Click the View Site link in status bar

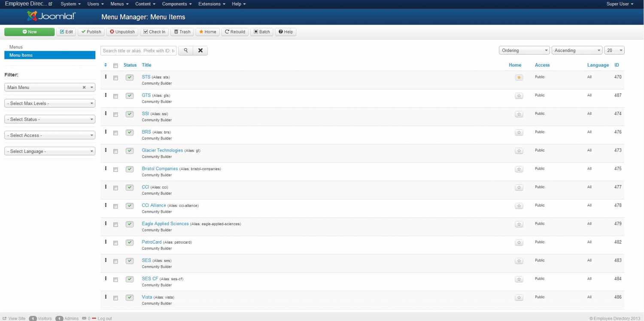click(14, 318)
